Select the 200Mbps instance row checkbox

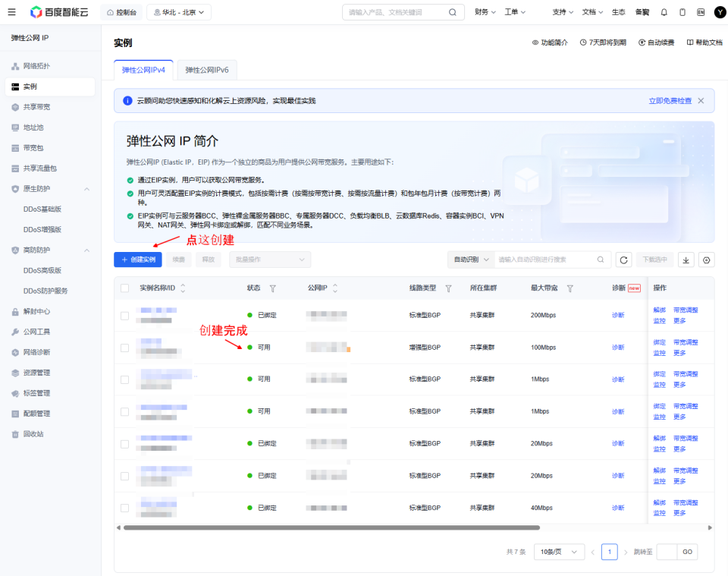pyautogui.click(x=124, y=316)
